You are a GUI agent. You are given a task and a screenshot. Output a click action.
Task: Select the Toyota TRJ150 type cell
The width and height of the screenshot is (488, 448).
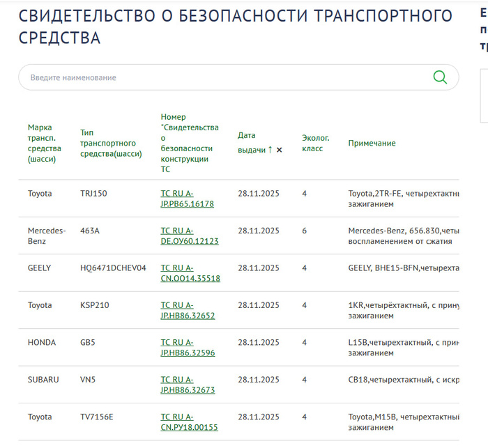[x=93, y=194]
